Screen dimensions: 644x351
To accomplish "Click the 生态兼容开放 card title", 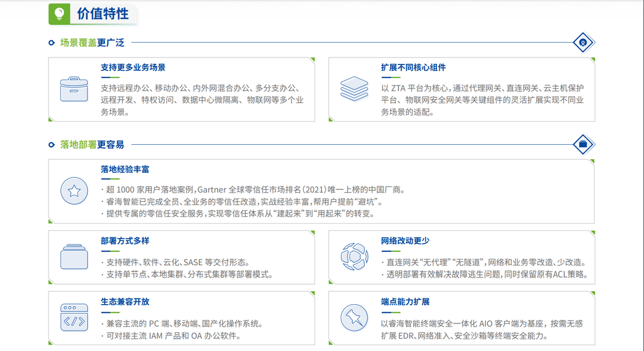I will (x=125, y=302).
